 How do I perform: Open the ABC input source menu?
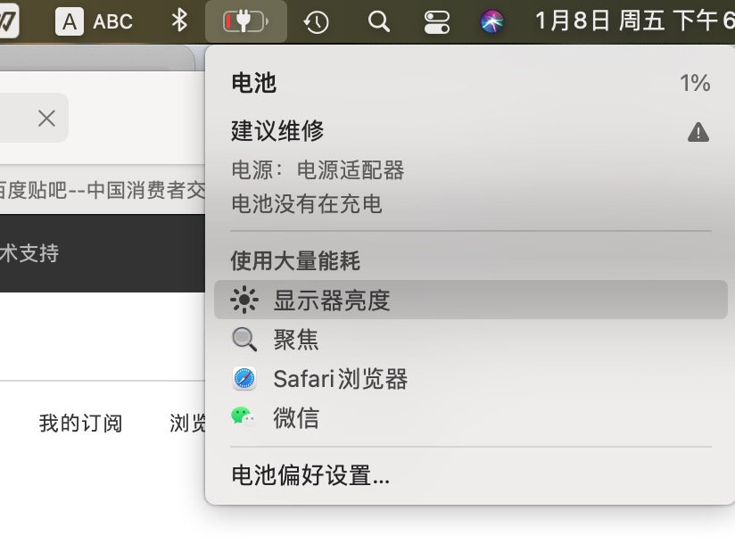point(95,21)
